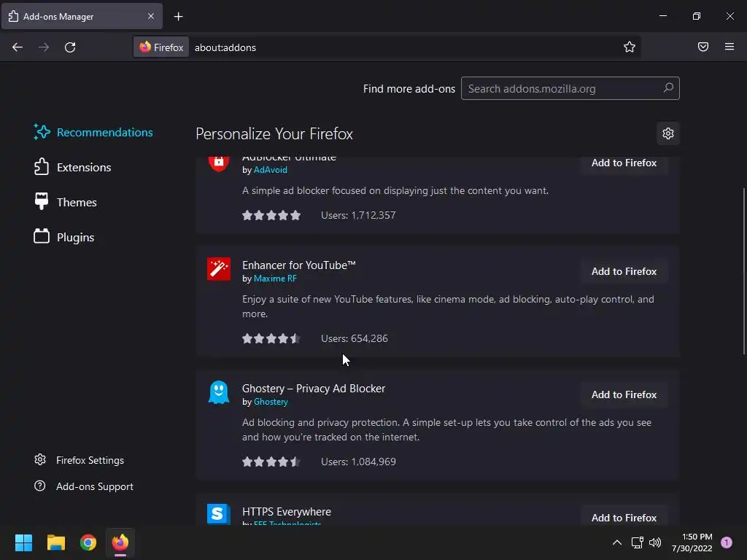Open the Ghostery author link
Viewport: 747px width, 560px height.
[x=271, y=402]
